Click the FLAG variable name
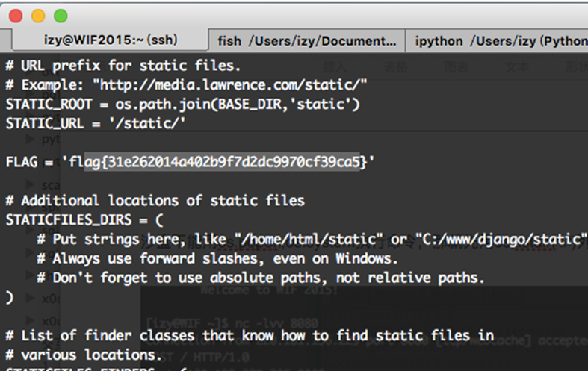Screen dimensions: 588x371 coord(21,161)
